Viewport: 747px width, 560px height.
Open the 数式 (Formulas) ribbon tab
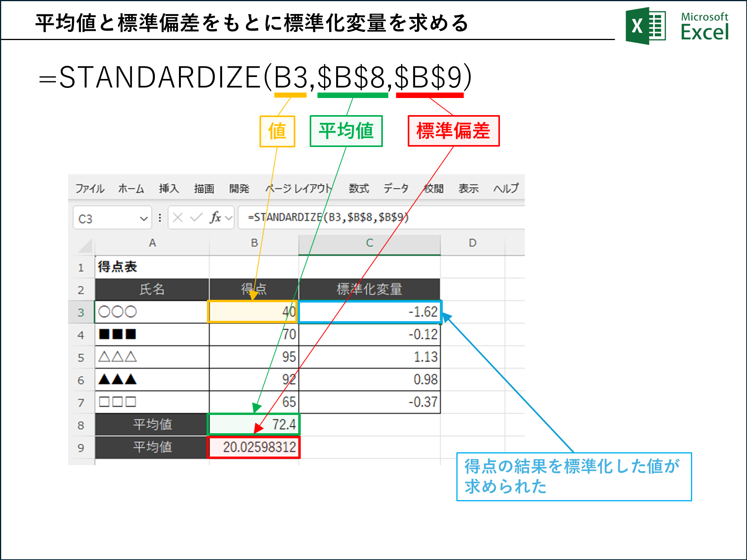(358, 189)
